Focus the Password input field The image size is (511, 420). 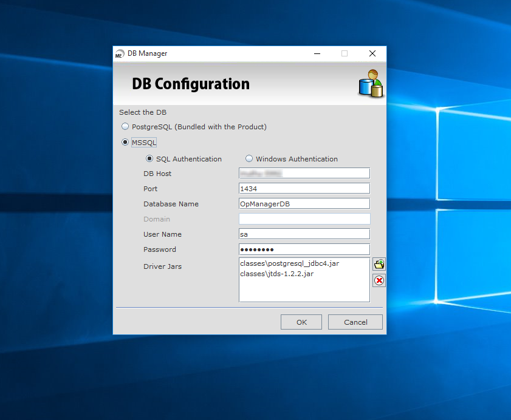(x=304, y=249)
